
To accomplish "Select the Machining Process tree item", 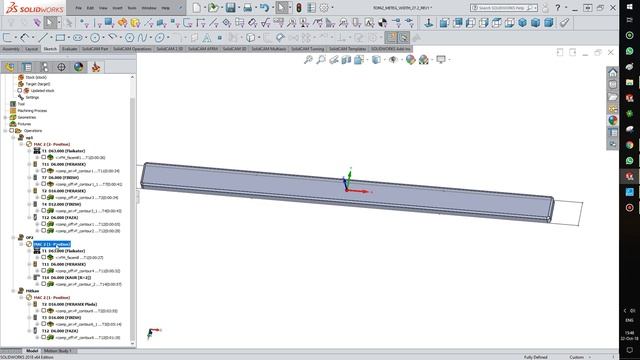I will (32, 111).
